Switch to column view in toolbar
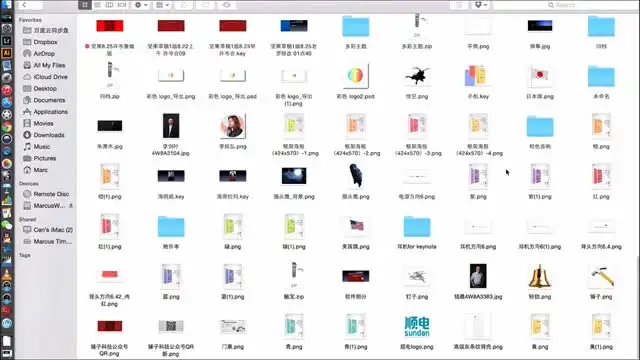The width and height of the screenshot is (640, 360). click(x=109, y=5)
